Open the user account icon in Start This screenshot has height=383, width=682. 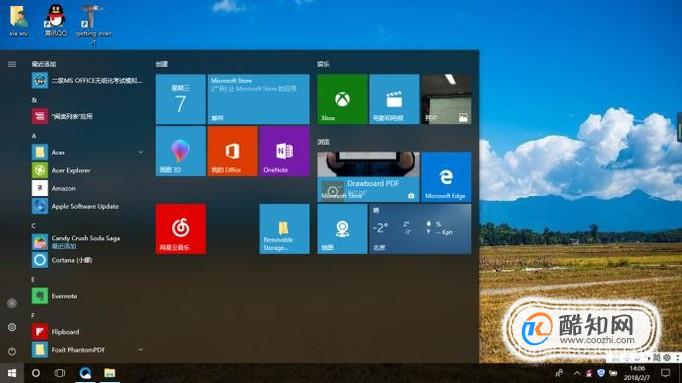[12, 303]
